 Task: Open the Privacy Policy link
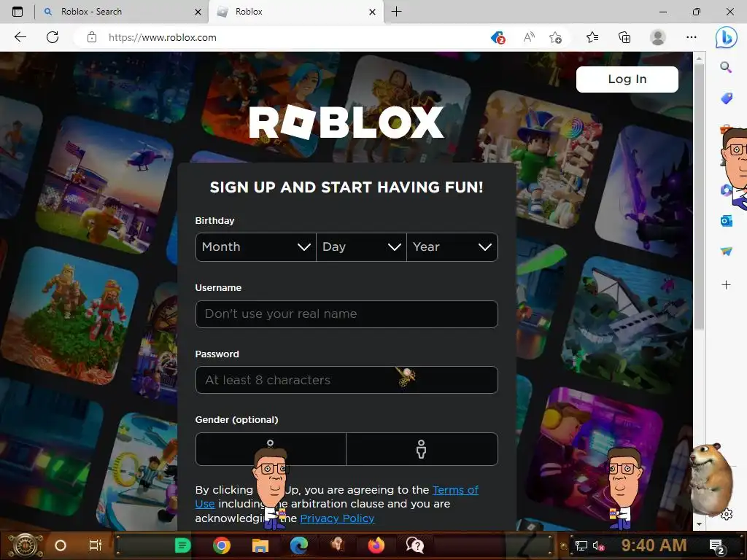pyautogui.click(x=337, y=518)
